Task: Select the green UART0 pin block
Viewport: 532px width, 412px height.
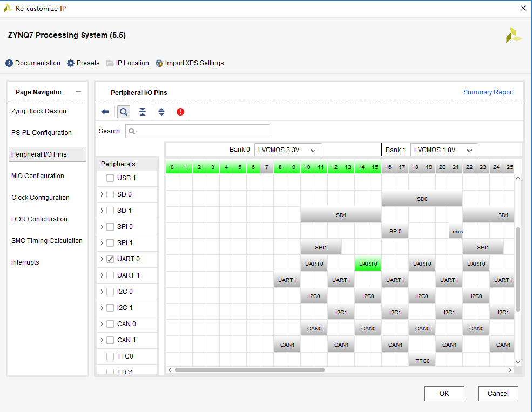Action: click(368, 264)
